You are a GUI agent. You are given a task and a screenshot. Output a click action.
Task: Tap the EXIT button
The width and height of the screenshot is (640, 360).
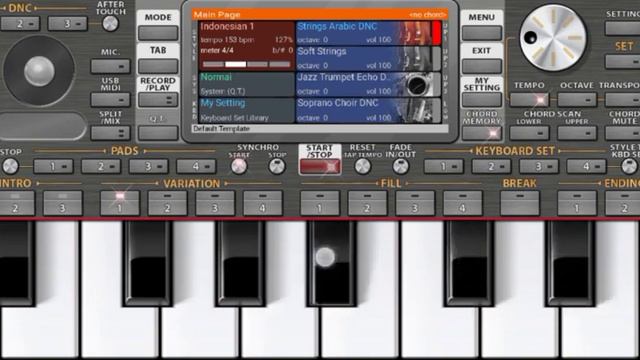tap(482, 66)
